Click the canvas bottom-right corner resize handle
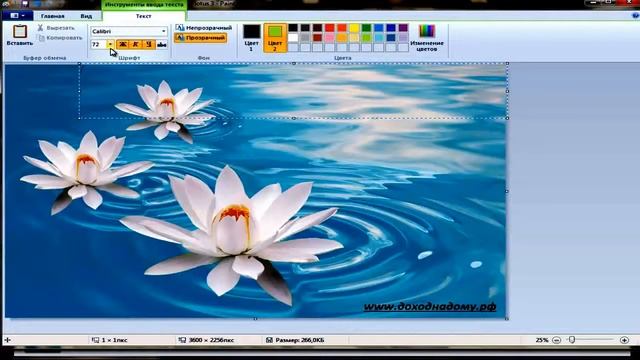The width and height of the screenshot is (640, 360). click(507, 318)
